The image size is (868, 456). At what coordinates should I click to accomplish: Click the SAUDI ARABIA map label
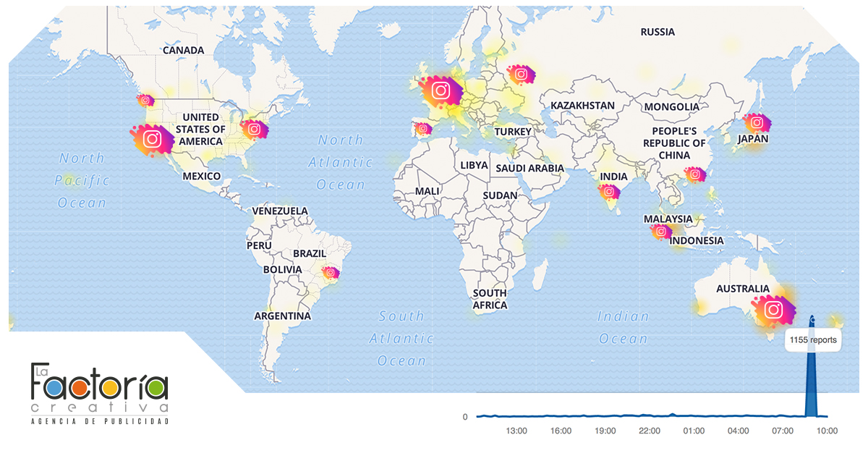click(529, 168)
